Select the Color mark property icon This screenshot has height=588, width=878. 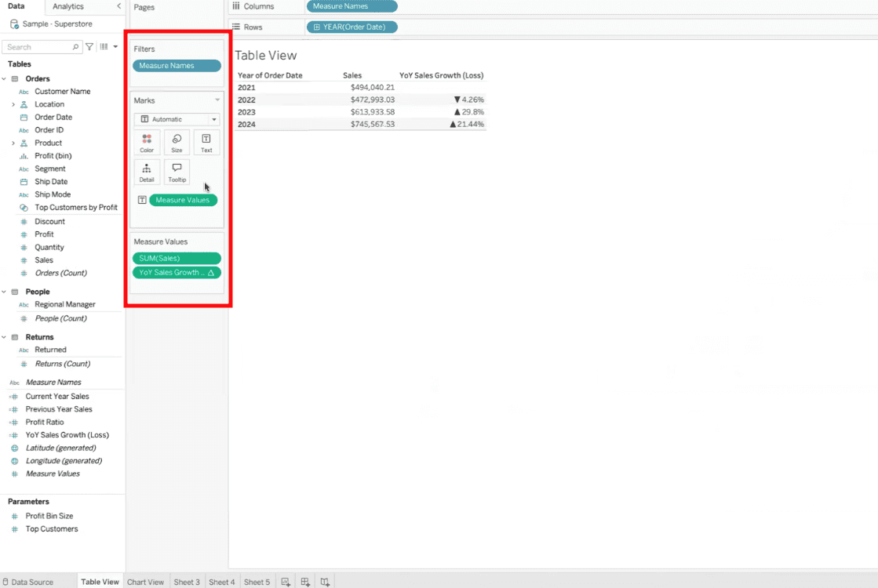[x=147, y=142]
